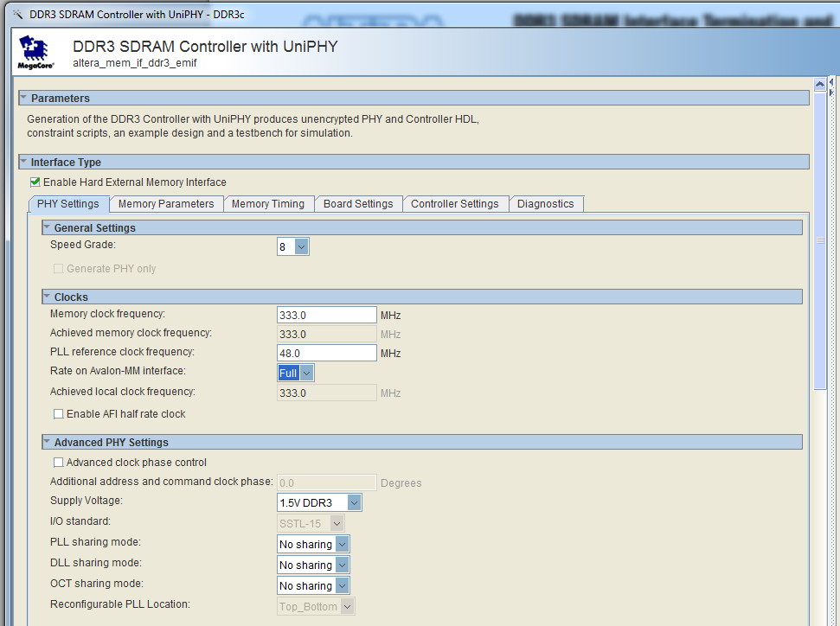Open Rate on Avalon-MM interface dropdown
This screenshot has width=840, height=626.
coord(296,374)
